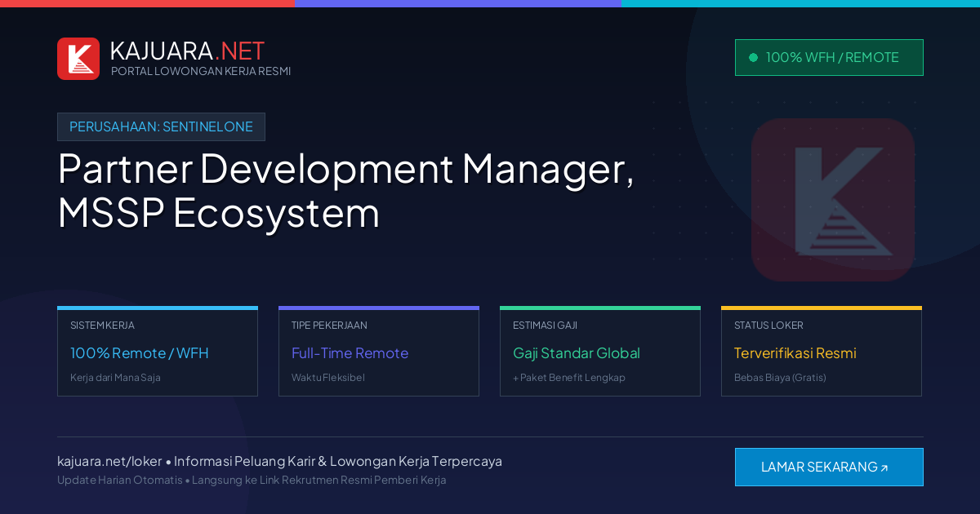Screen dimensions: 980x514
Task: Open the SISTEM KERJA info card
Action: coord(158,352)
